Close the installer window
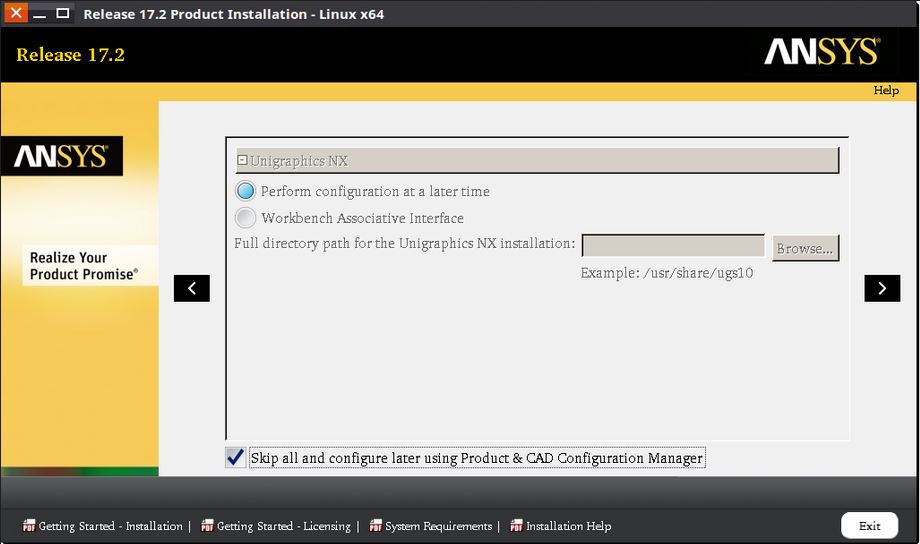Image resolution: width=920 pixels, height=544 pixels. 16,12
